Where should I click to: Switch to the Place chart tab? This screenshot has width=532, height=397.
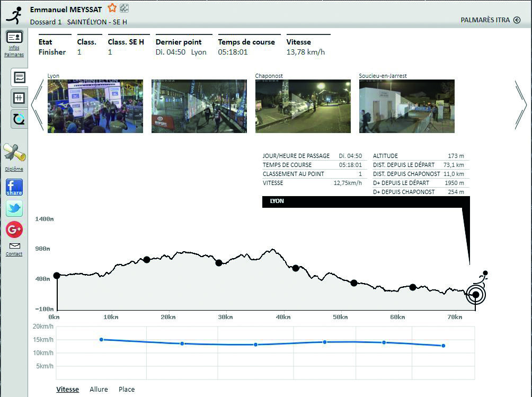click(127, 390)
